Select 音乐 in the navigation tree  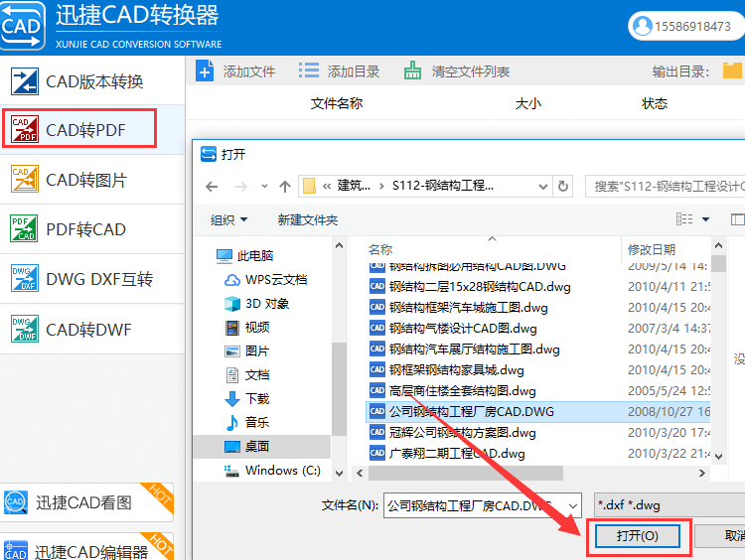coord(247,422)
